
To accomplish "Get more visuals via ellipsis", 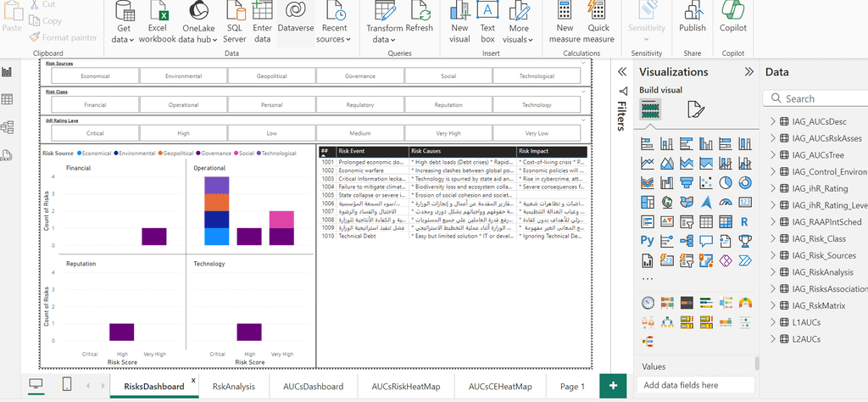I will 647,279.
